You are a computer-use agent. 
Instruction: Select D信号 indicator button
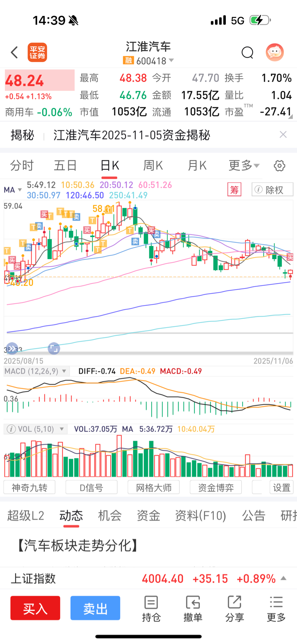[92, 487]
